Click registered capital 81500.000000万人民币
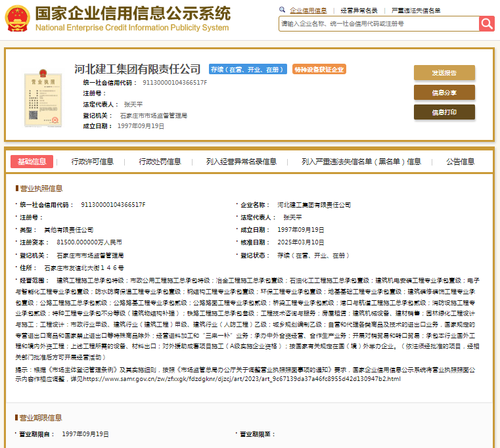Viewport: 500px width, 448px height. pyautogui.click(x=89, y=242)
